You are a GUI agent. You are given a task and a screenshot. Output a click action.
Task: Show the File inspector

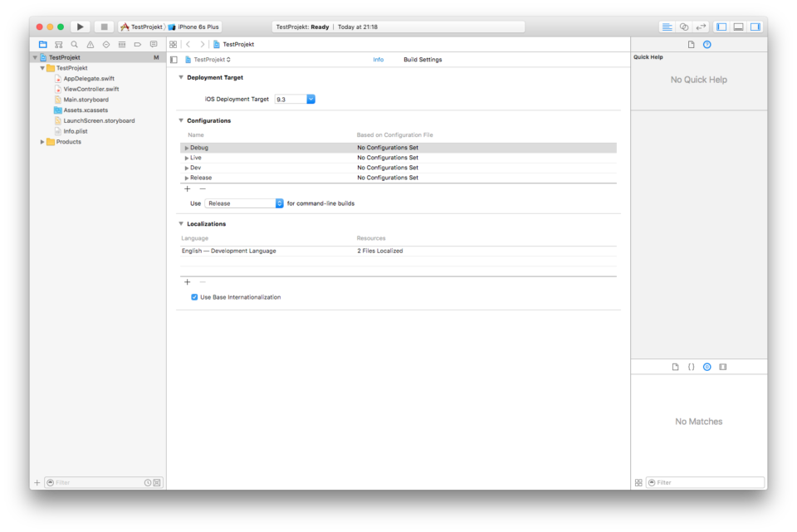click(691, 45)
